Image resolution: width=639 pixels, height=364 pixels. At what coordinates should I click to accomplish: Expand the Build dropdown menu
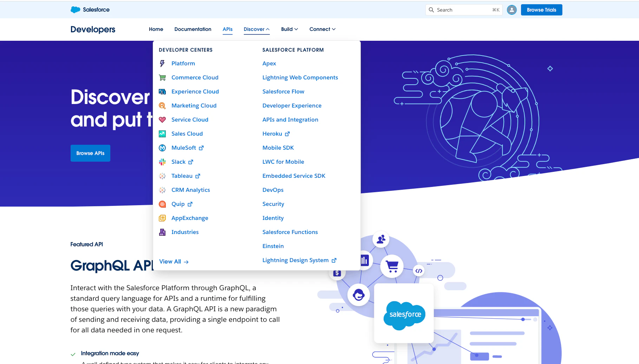(x=289, y=29)
